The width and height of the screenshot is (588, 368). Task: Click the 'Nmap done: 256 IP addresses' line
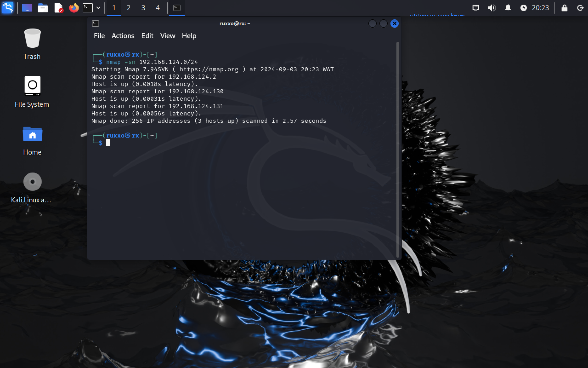click(x=209, y=121)
